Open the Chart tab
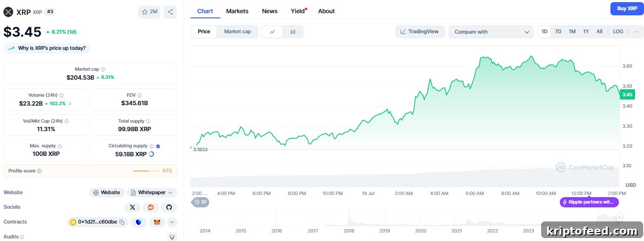 (205, 11)
